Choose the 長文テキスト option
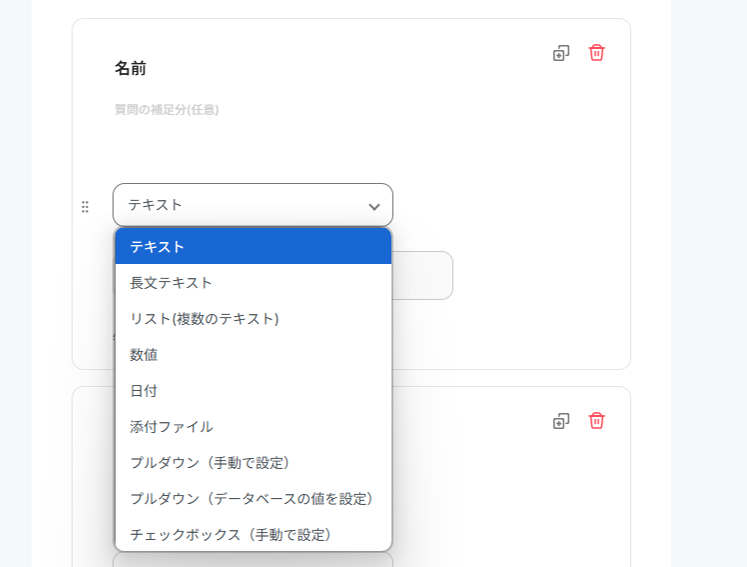 [x=252, y=283]
